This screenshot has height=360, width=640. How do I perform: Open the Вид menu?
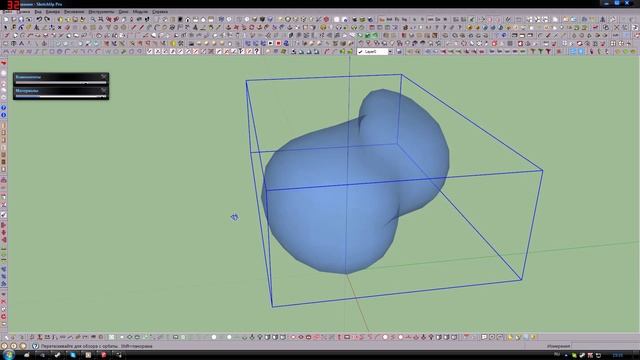(38, 12)
